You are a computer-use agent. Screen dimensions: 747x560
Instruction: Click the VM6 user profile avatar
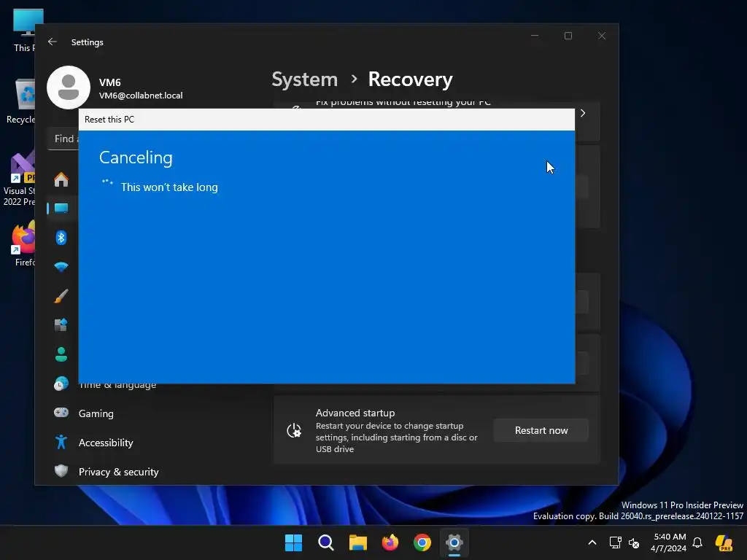coord(69,87)
